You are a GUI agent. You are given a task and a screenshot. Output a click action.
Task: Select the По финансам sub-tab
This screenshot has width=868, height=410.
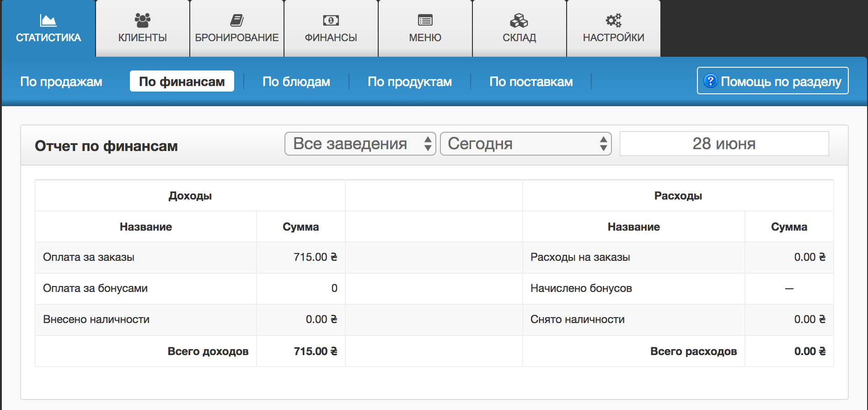tap(182, 81)
